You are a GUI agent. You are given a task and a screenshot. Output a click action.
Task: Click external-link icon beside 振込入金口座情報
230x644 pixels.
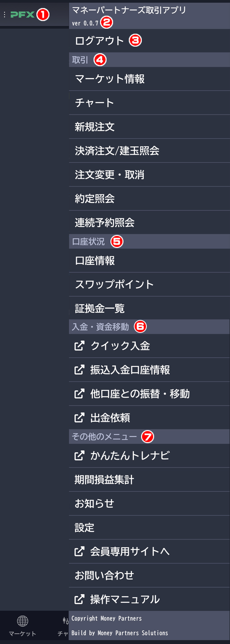coord(79,370)
